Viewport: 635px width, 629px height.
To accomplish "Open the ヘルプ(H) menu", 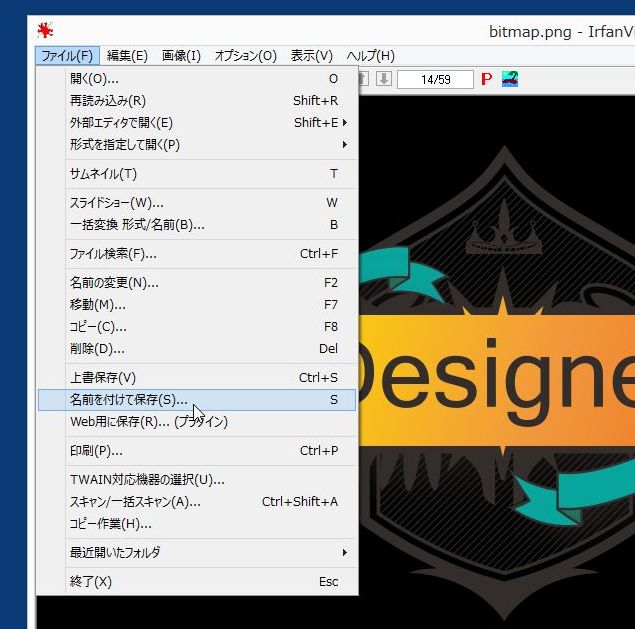I will [370, 56].
